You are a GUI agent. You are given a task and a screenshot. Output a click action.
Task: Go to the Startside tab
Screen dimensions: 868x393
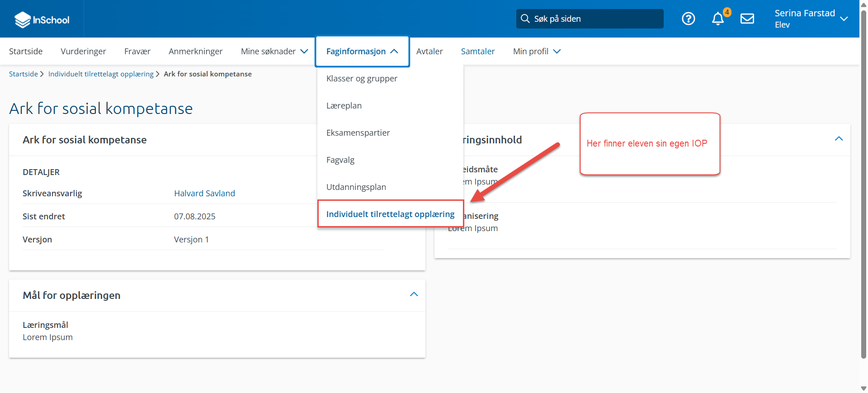(x=26, y=51)
